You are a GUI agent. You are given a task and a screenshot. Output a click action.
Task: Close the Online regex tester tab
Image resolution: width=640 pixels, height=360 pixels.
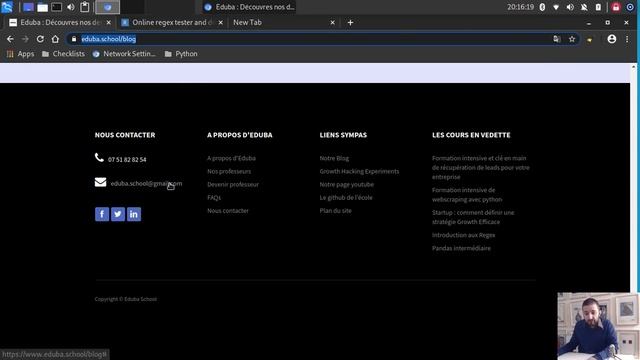[220, 22]
